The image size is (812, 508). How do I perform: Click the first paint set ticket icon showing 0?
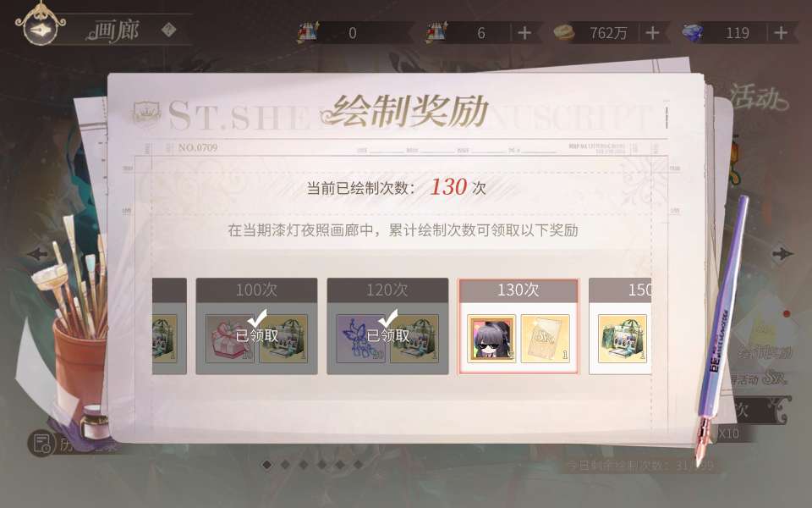click(308, 32)
